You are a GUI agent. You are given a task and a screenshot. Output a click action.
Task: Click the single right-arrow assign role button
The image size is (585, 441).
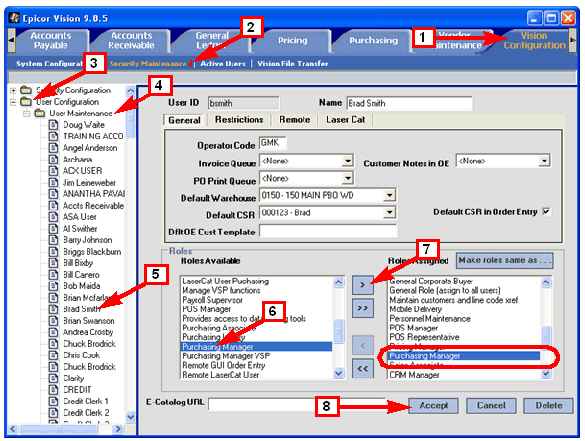click(362, 285)
